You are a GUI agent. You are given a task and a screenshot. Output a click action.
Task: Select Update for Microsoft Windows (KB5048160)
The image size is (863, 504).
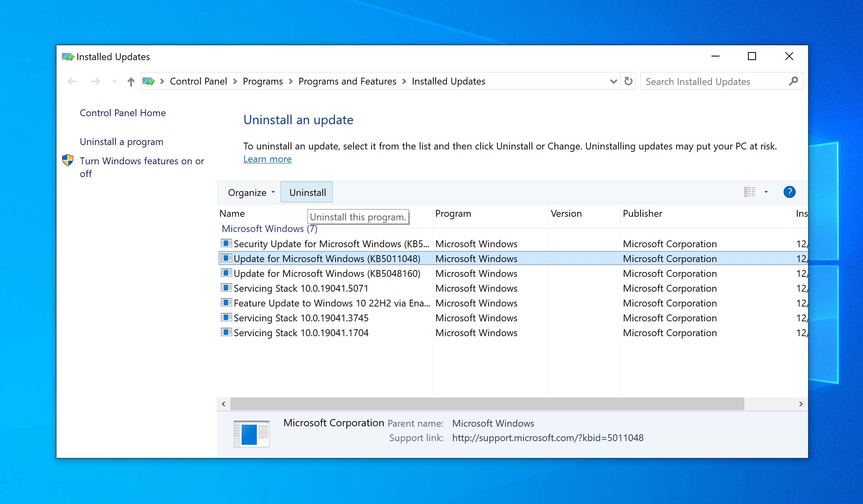(x=513, y=274)
